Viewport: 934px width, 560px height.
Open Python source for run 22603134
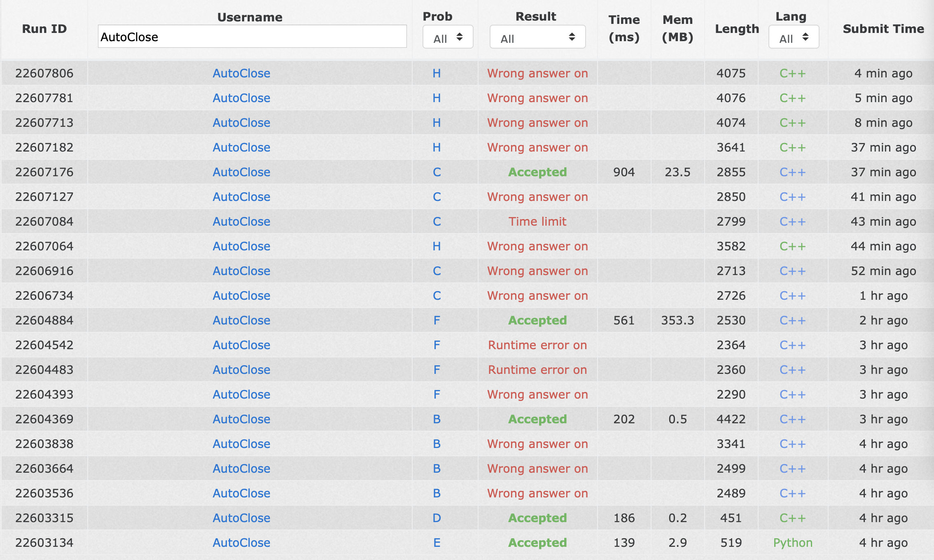coord(792,543)
